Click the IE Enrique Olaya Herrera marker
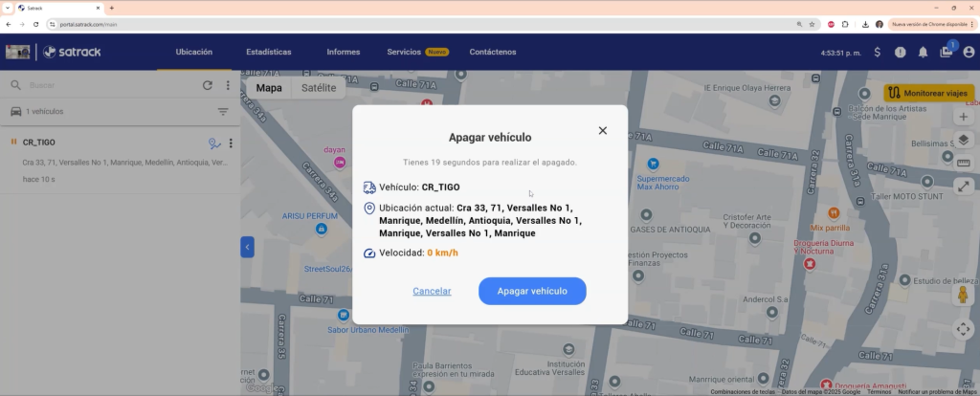Viewport: 980px width, 396px height. tap(774, 99)
